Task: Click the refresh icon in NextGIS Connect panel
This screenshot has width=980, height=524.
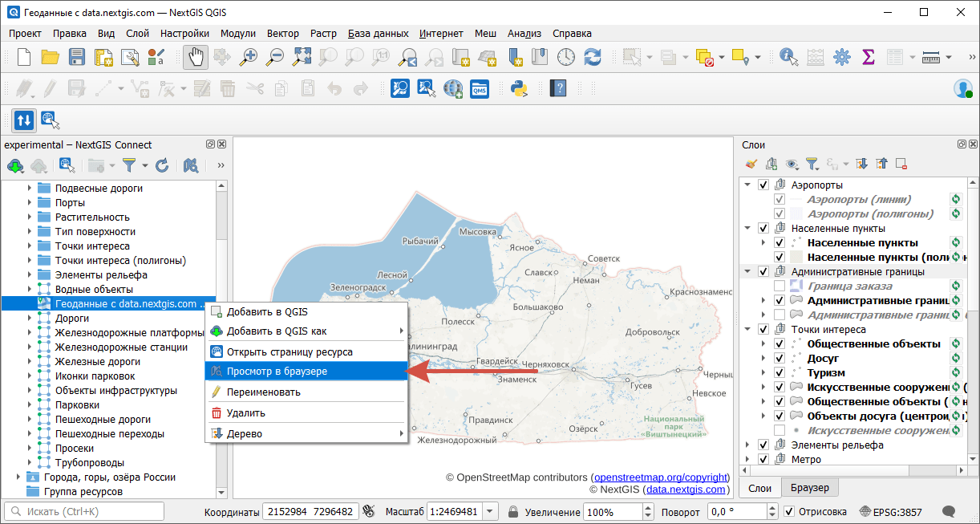Action: pos(162,165)
